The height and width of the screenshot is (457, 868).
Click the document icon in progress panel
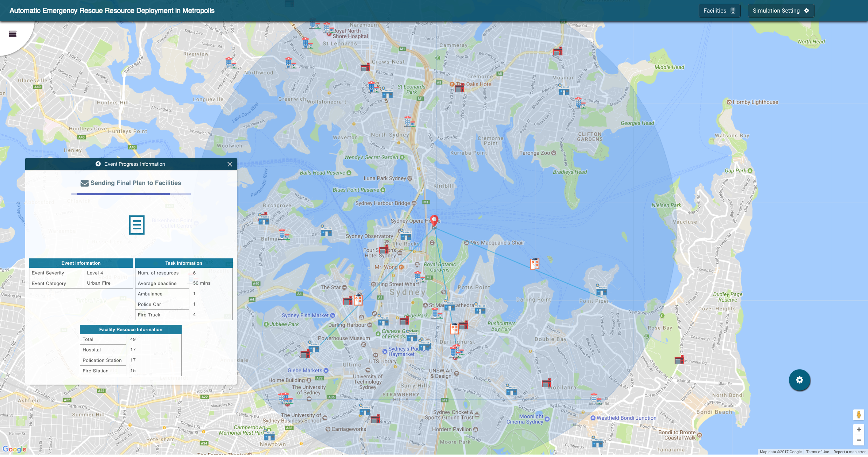tap(136, 225)
